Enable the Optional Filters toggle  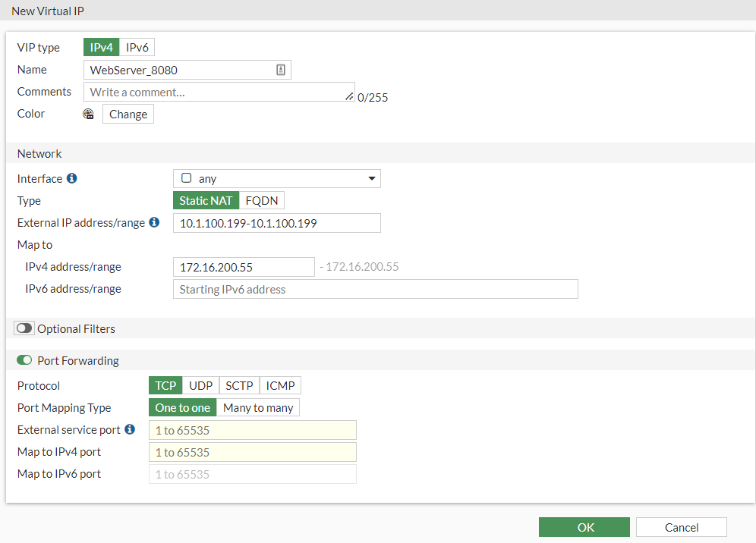click(x=24, y=328)
